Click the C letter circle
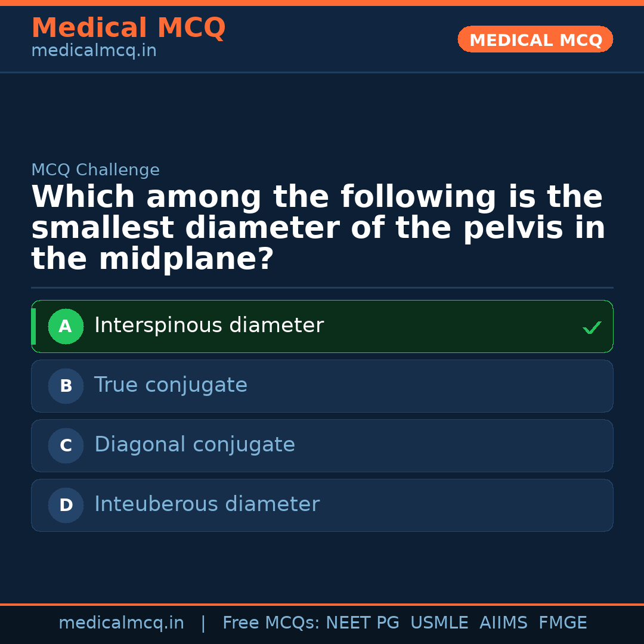Image resolution: width=644 pixels, height=644 pixels. [66, 445]
